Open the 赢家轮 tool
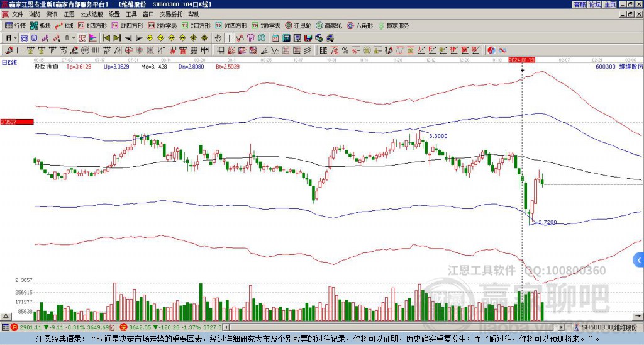The image size is (644, 345). click(329, 25)
